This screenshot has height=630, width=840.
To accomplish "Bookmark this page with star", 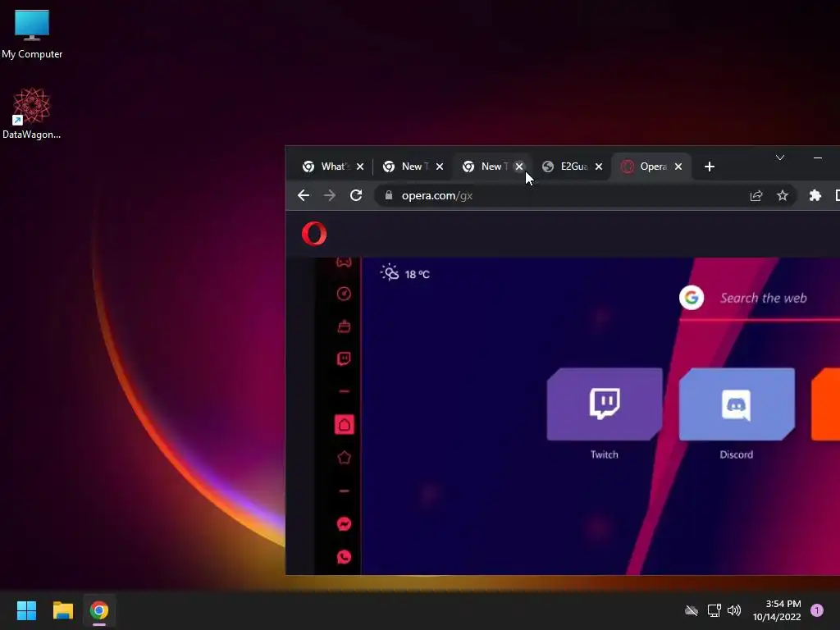I will click(x=783, y=195).
